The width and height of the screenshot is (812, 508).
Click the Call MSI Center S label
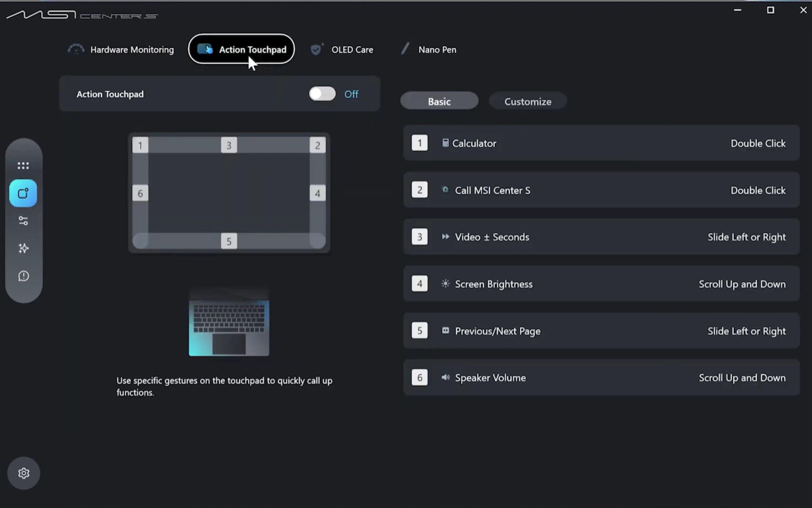(493, 190)
